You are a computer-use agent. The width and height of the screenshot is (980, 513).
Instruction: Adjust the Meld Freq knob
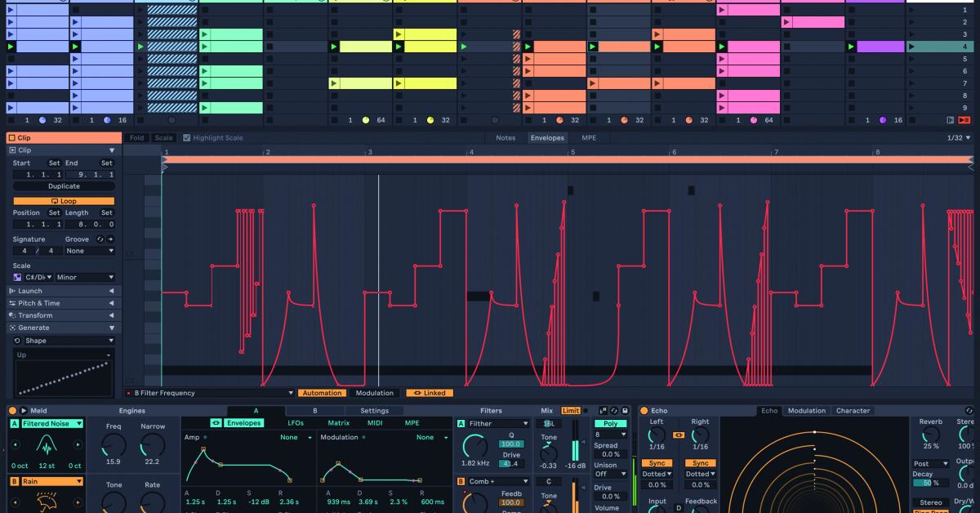(114, 445)
